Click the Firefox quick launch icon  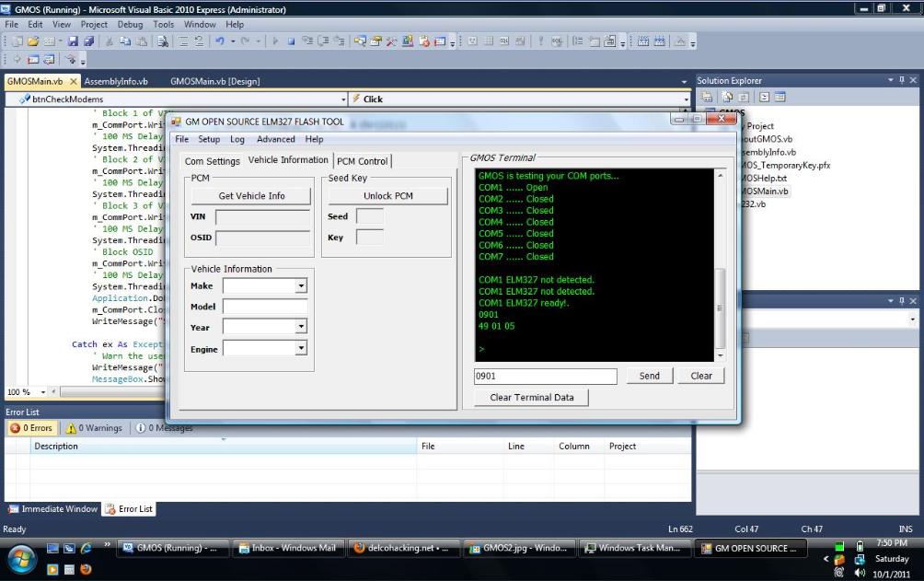(86, 569)
